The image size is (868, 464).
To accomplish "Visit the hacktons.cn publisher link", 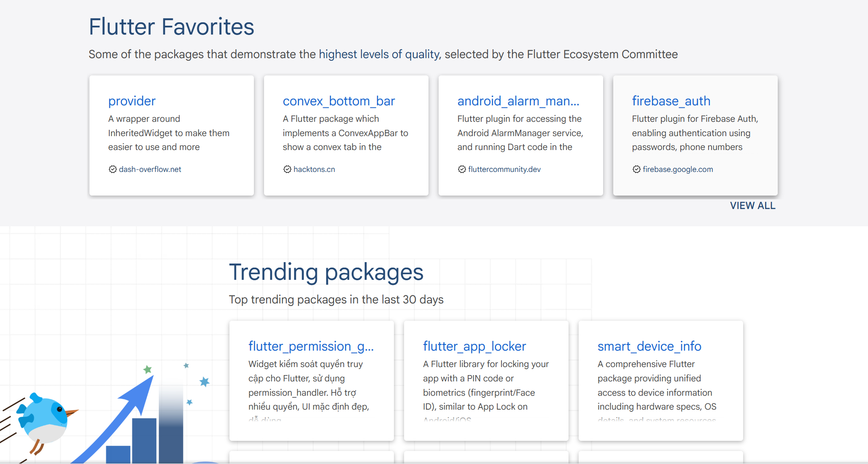I will coord(314,169).
